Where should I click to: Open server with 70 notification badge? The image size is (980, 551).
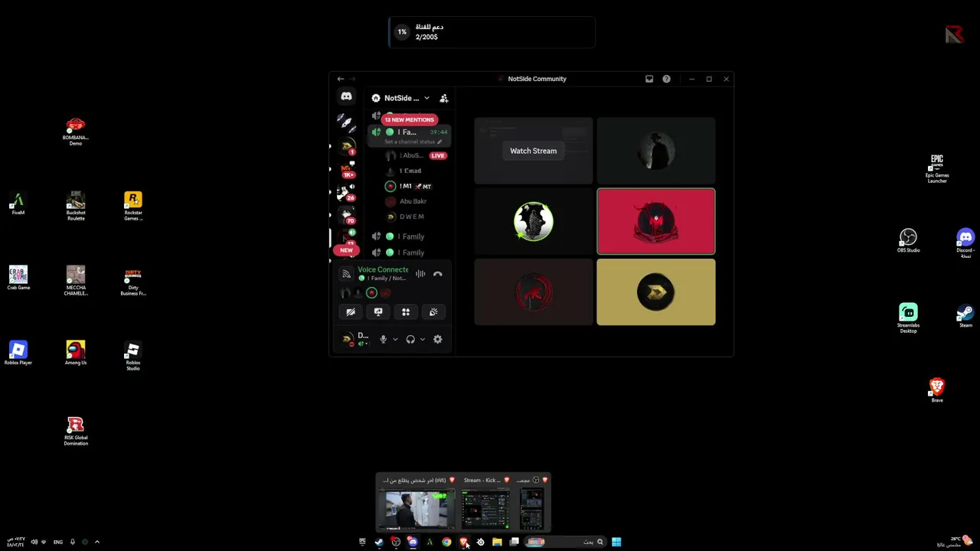[347, 215]
